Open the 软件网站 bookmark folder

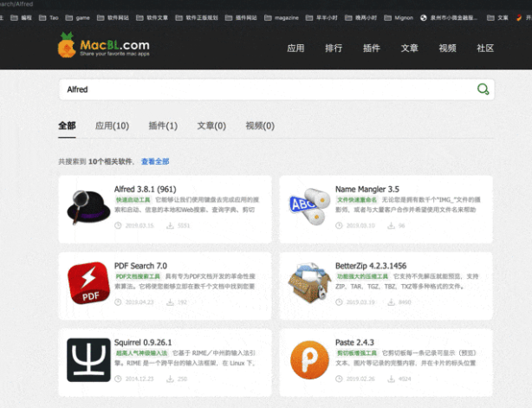[113, 17]
